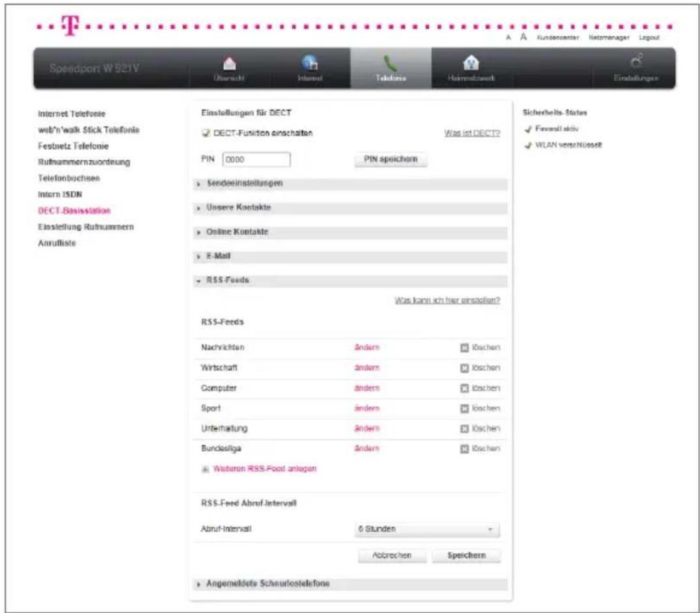700x613 pixels.
Task: Open Rufnummernzuordnung menu item
Action: pyautogui.click(x=84, y=162)
